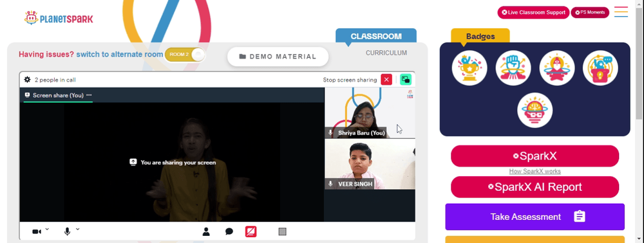Toggle the ROOM 2 alternate room switch

tap(185, 55)
